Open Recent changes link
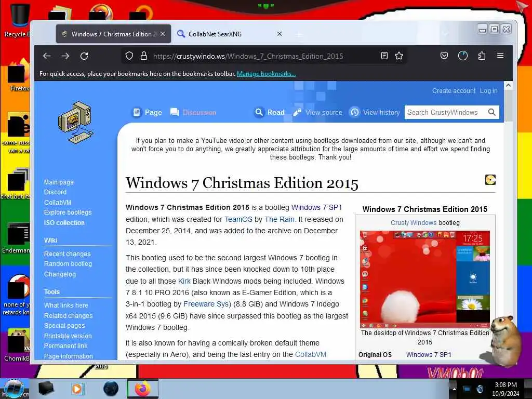This screenshot has width=532, height=399. click(67, 254)
